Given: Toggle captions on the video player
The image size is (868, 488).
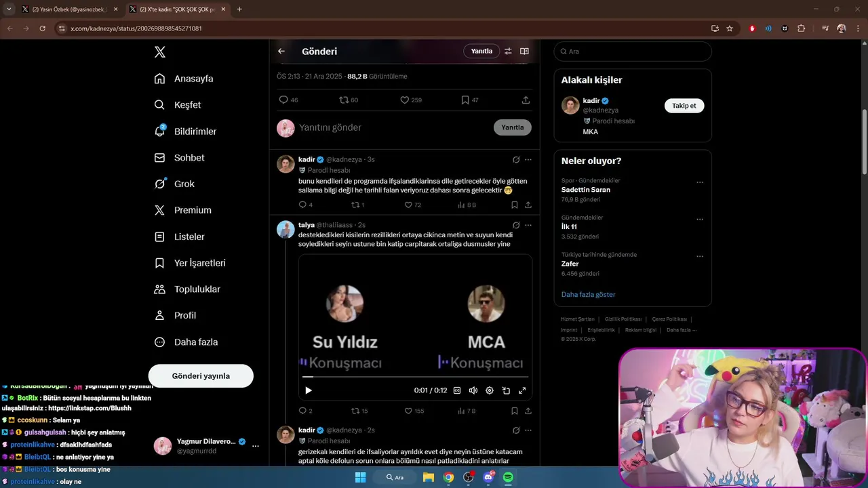Looking at the screenshot, I should [x=457, y=390].
